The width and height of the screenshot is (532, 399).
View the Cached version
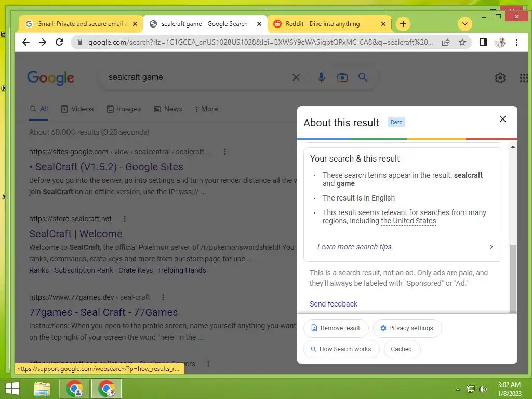(x=402, y=349)
